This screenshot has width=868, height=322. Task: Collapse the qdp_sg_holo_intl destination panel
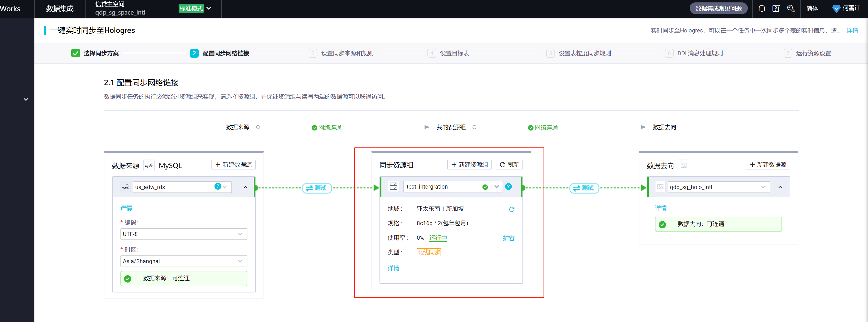tap(780, 187)
